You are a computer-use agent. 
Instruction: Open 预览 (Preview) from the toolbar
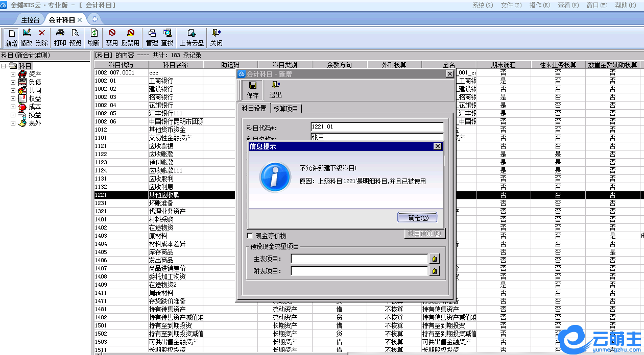click(x=75, y=37)
